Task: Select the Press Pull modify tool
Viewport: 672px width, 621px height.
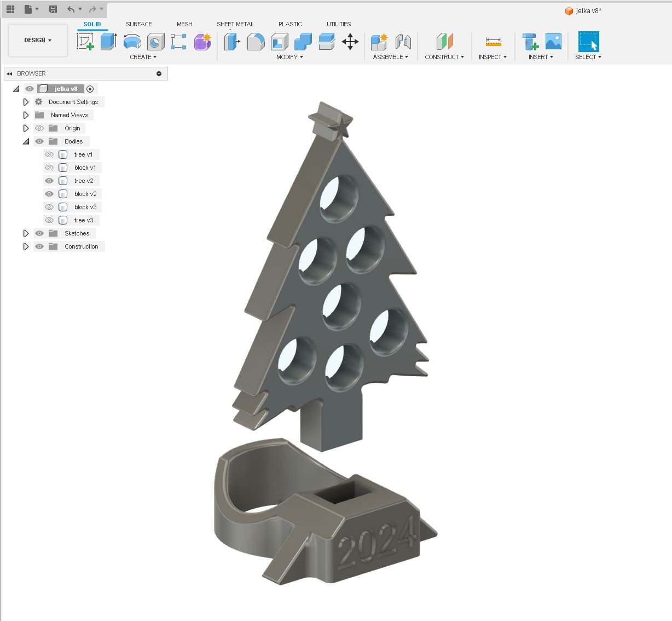Action: coord(233,42)
